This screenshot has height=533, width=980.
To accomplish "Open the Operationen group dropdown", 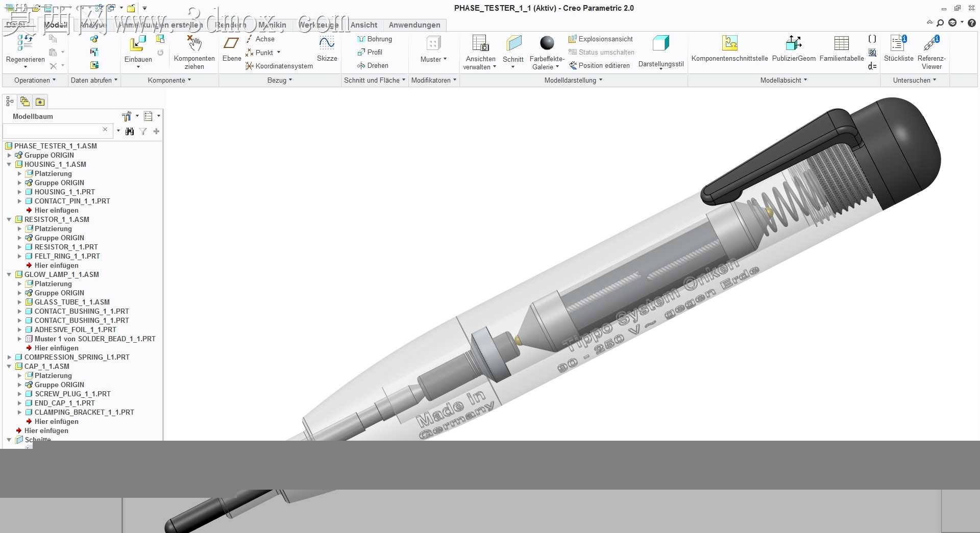I will [35, 80].
